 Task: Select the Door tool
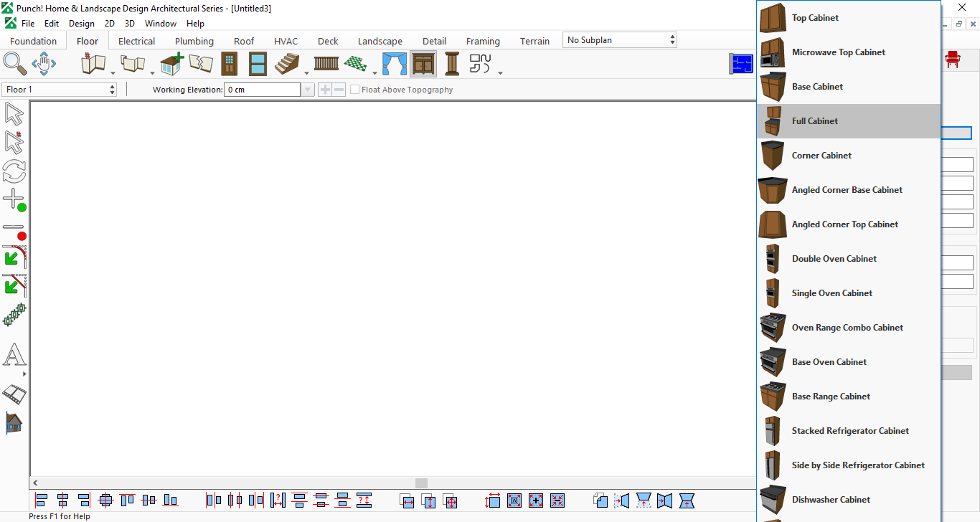pyautogui.click(x=229, y=64)
